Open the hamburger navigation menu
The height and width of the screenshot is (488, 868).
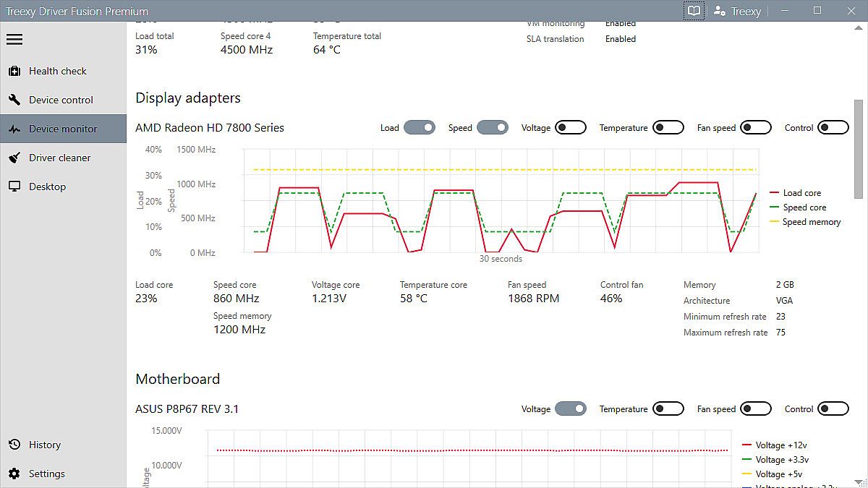(x=14, y=39)
